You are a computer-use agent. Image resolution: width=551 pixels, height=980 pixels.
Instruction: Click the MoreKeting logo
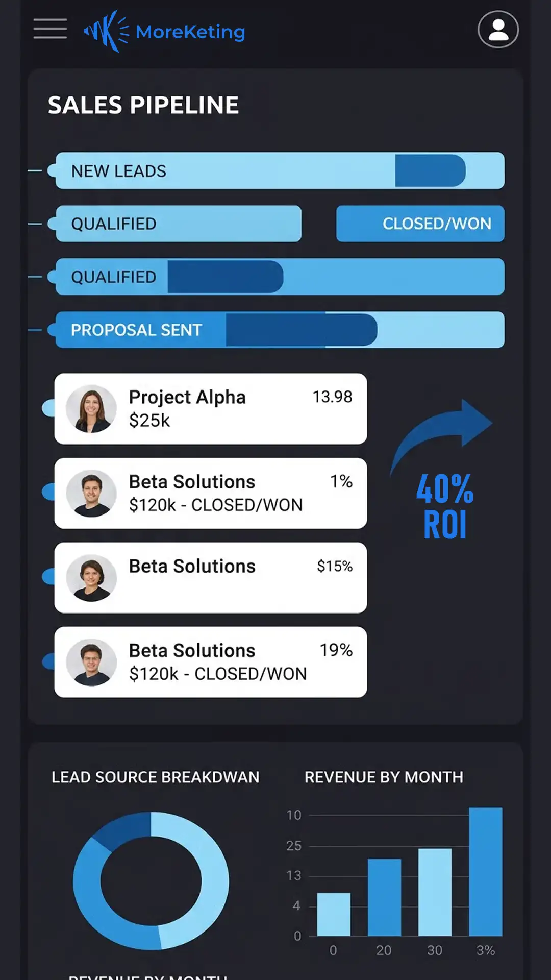[x=164, y=32]
